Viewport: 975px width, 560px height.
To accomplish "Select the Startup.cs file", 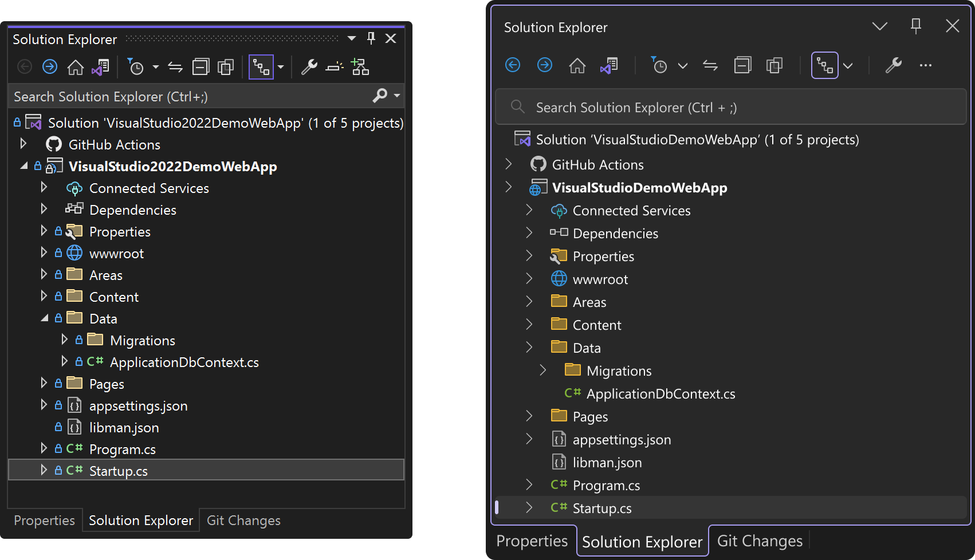I will pyautogui.click(x=118, y=471).
